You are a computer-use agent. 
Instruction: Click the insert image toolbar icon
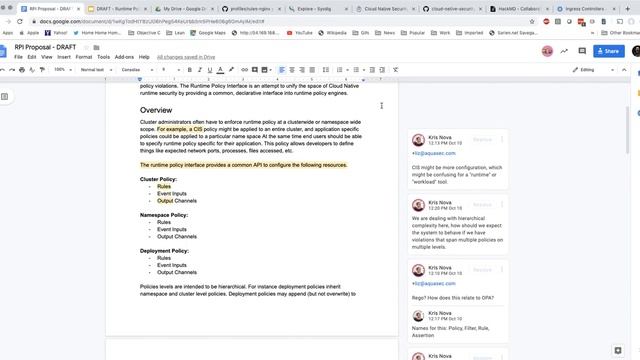pos(264,70)
